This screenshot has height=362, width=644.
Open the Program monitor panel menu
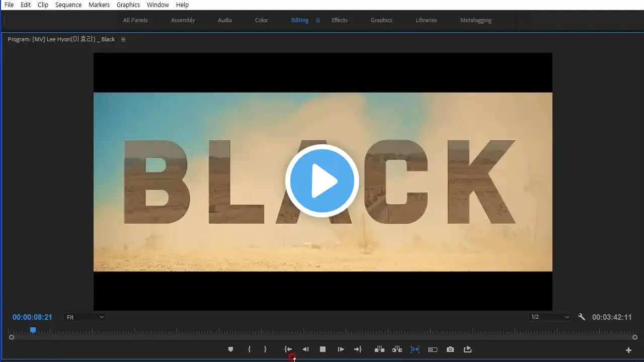[x=123, y=39]
